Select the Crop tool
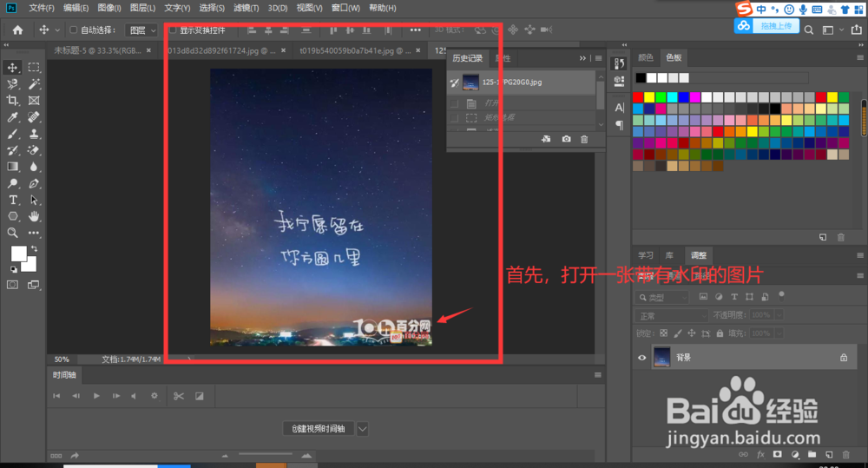This screenshot has height=468, width=868. click(x=12, y=100)
